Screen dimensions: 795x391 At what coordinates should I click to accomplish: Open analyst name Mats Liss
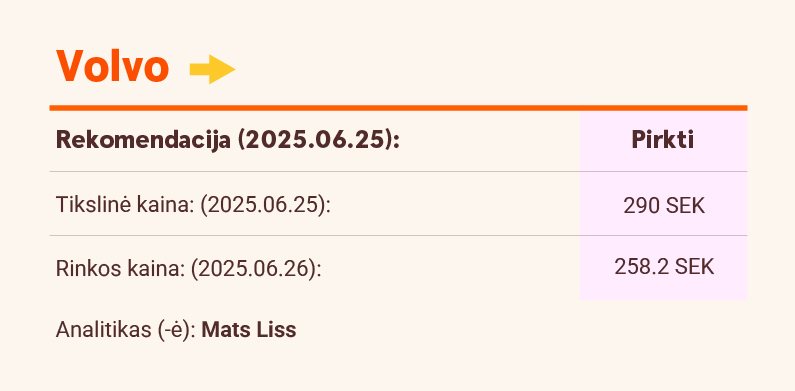(x=249, y=330)
